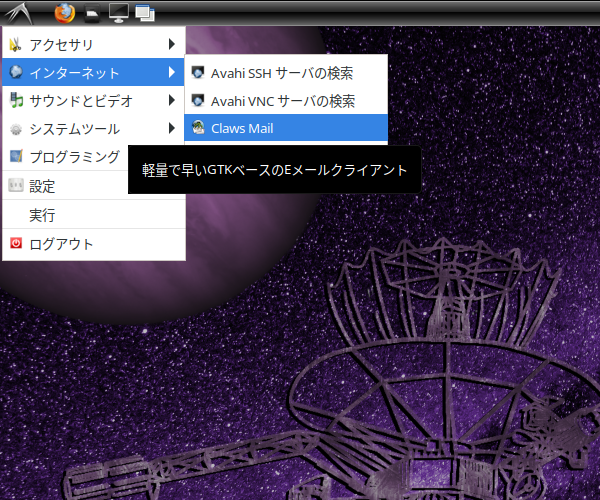
Task: Select the インターネット menu entry
Action: [93, 72]
